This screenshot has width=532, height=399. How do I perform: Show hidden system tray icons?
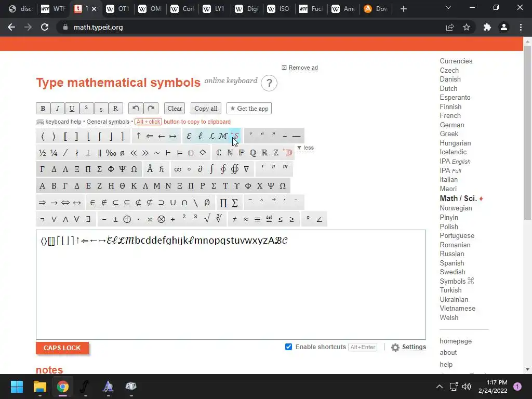point(440,387)
